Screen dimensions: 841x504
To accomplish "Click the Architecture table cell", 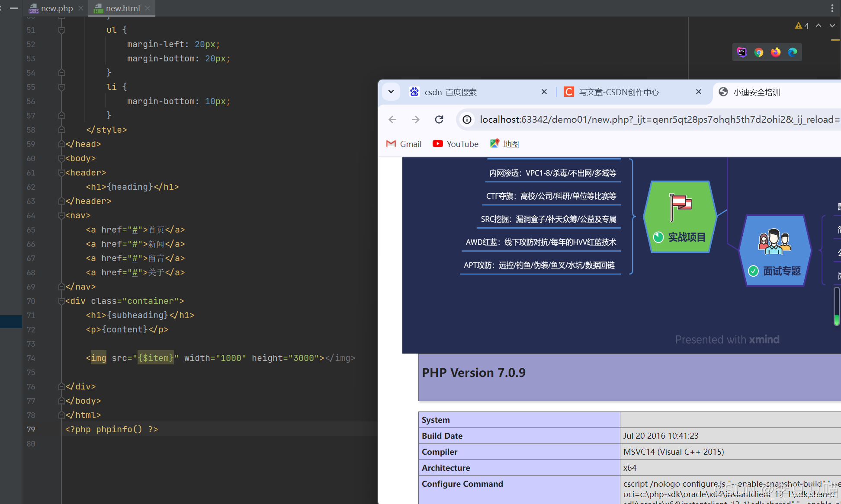I will click(519, 468).
